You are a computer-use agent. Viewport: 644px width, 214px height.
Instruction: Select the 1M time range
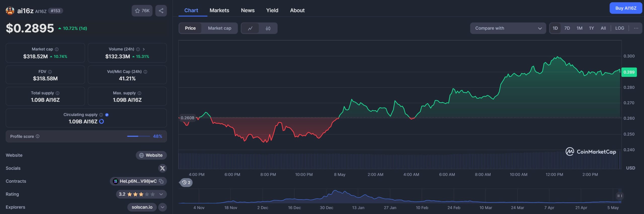[579, 28]
